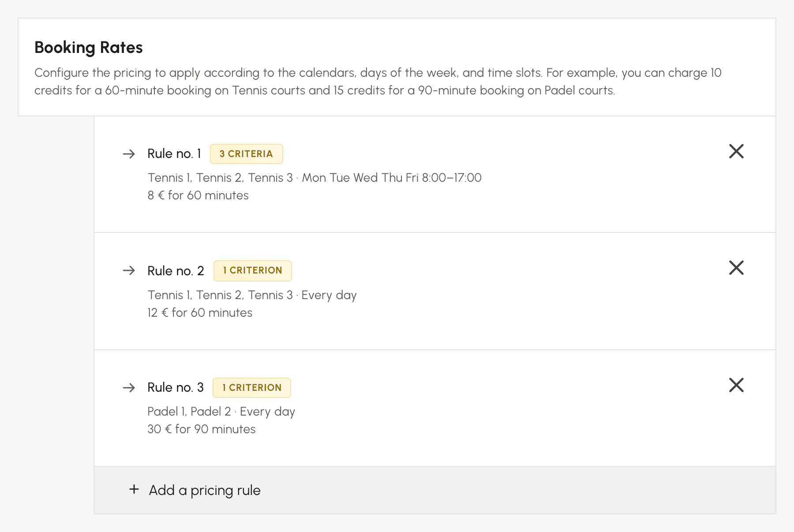Viewport: 794px width, 532px height.
Task: Expand Rule no. 1 title
Action: [x=174, y=154]
